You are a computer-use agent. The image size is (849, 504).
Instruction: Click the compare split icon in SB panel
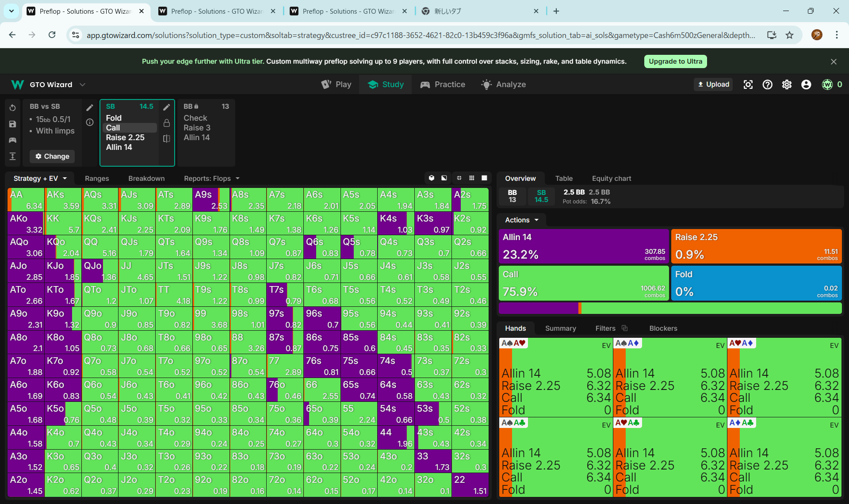(167, 139)
